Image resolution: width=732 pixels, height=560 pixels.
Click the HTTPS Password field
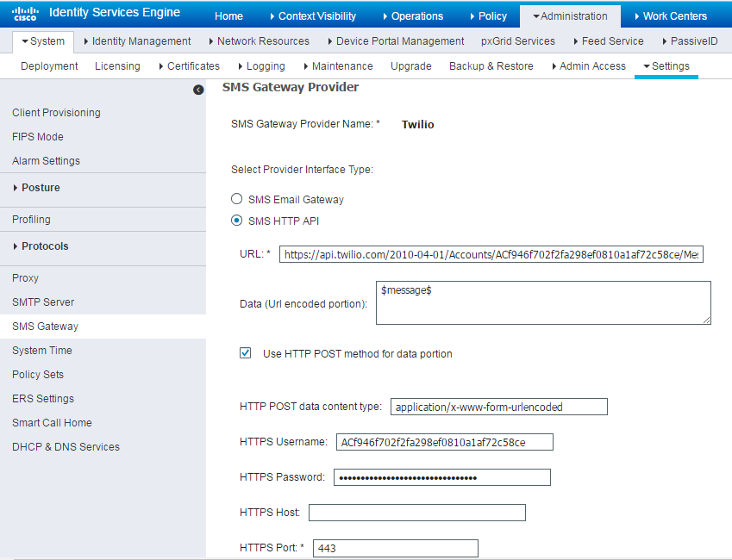coord(442,477)
